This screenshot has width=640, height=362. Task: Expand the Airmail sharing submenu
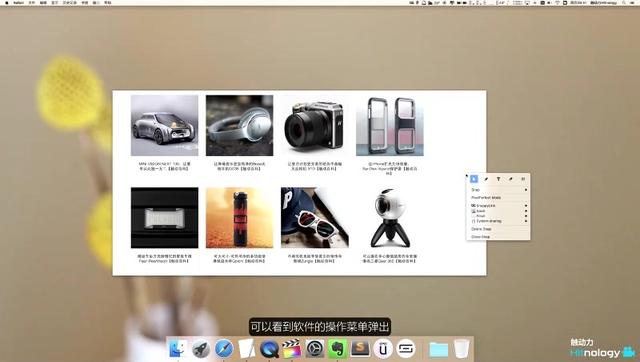click(x=498, y=216)
